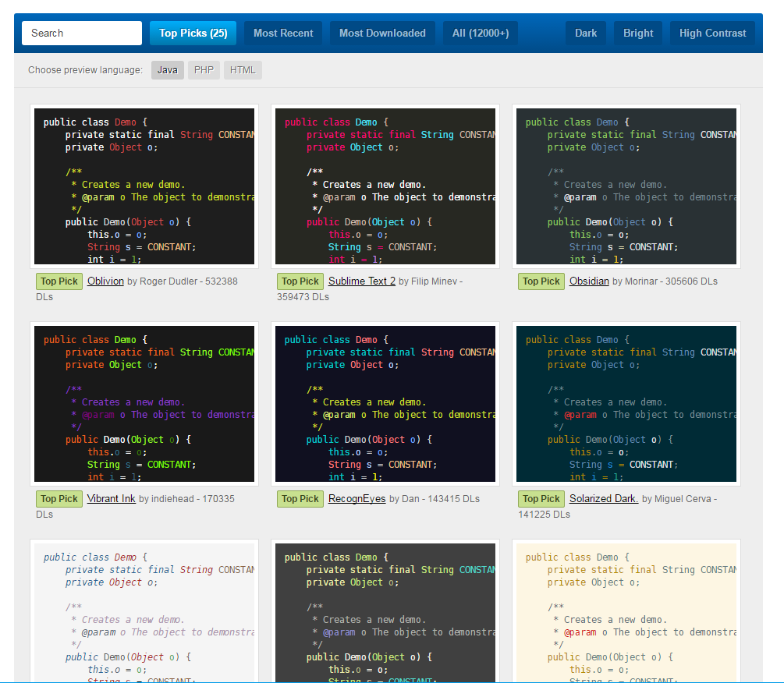Click the text 'by Filip Minev -'
Viewport: 784px width, 683px height.
coord(431,281)
